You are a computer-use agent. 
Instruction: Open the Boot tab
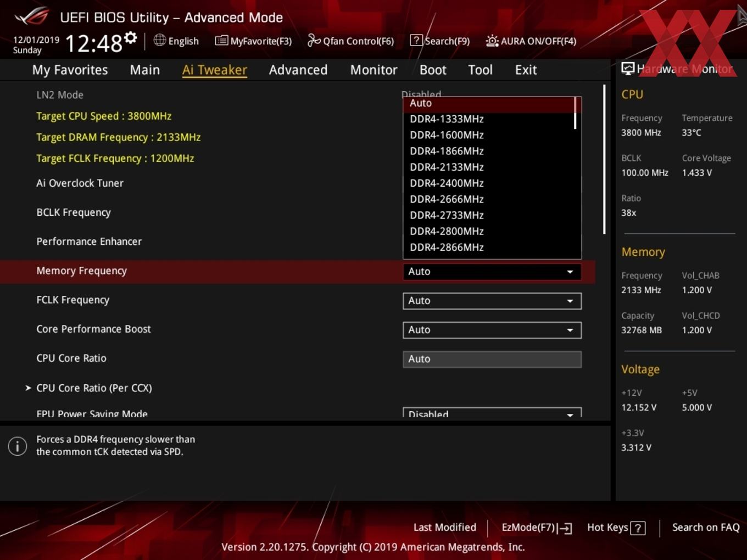pos(433,70)
